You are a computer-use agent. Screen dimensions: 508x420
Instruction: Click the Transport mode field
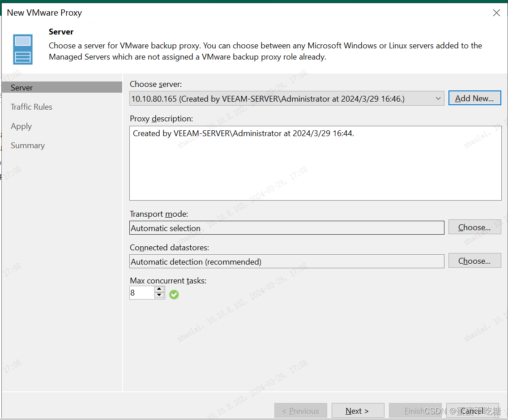(287, 228)
